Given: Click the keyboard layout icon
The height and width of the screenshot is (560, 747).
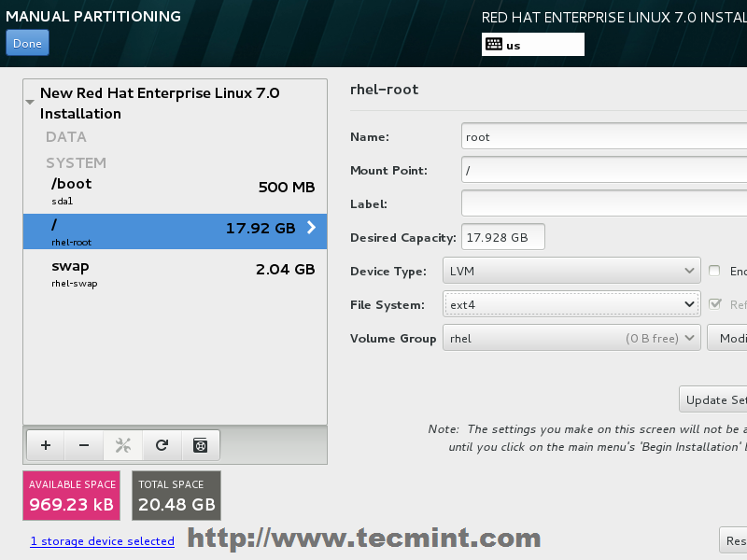Looking at the screenshot, I should click(x=494, y=44).
